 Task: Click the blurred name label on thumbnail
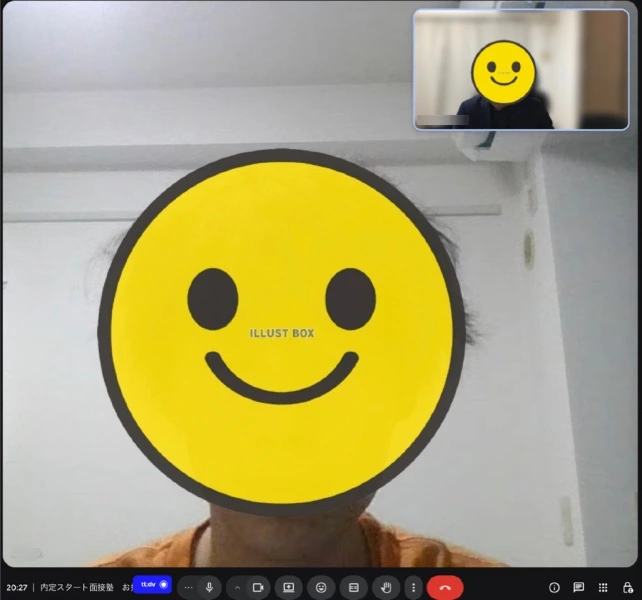(442, 120)
